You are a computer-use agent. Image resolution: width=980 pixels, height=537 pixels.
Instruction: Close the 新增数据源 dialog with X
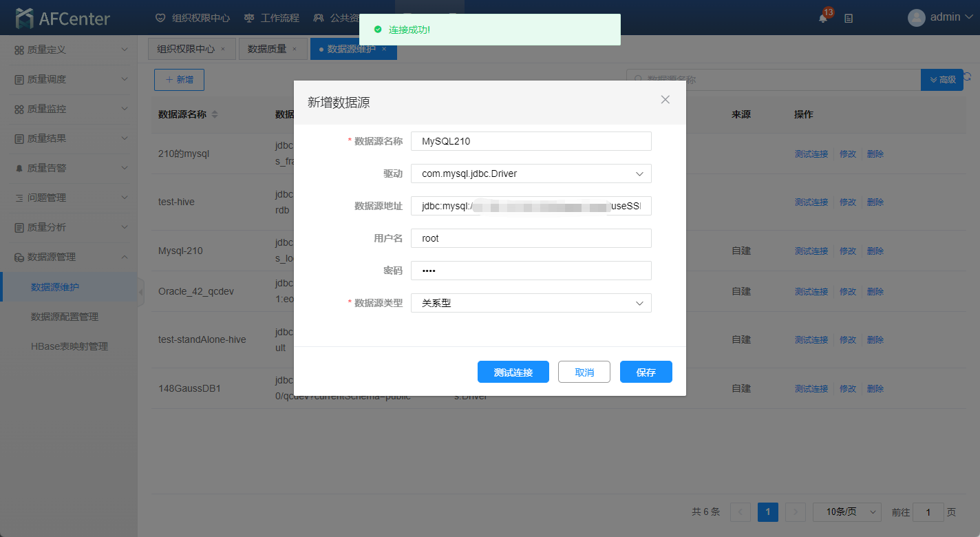click(x=665, y=100)
